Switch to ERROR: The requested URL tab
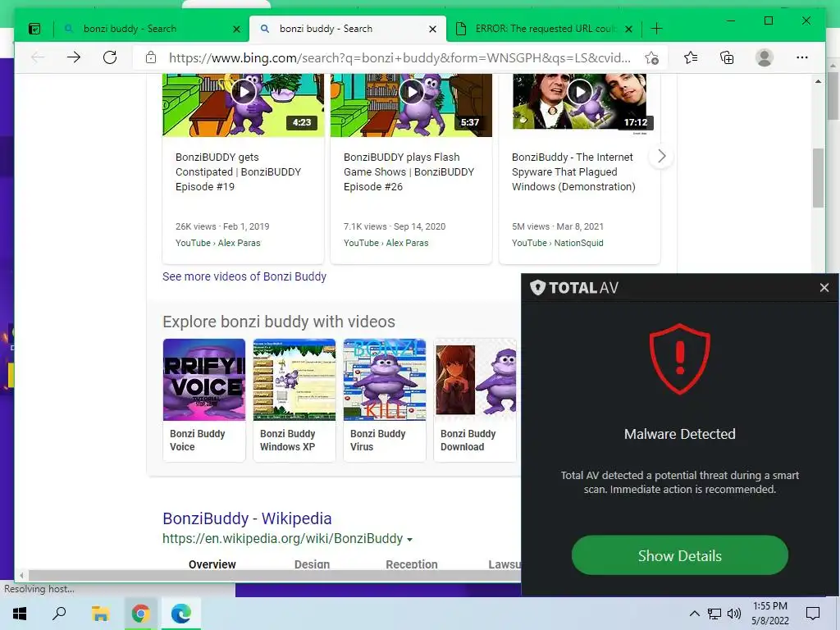Image resolution: width=840 pixels, height=630 pixels. 544,29
